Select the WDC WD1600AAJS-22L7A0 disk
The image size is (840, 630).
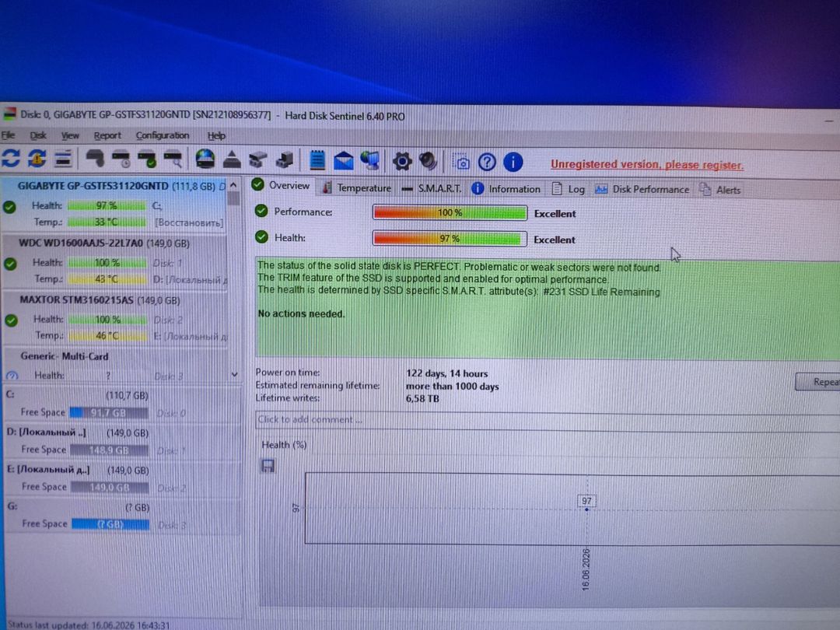[114, 261]
